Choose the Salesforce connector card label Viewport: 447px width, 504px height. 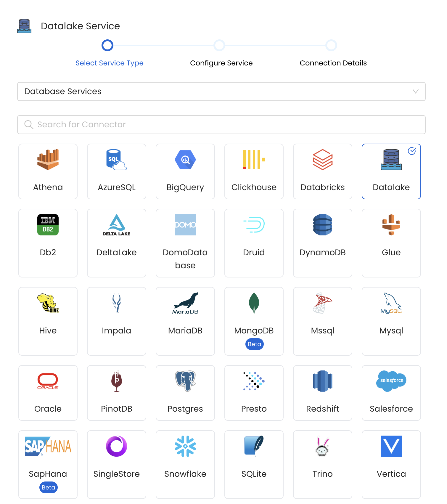click(391, 409)
